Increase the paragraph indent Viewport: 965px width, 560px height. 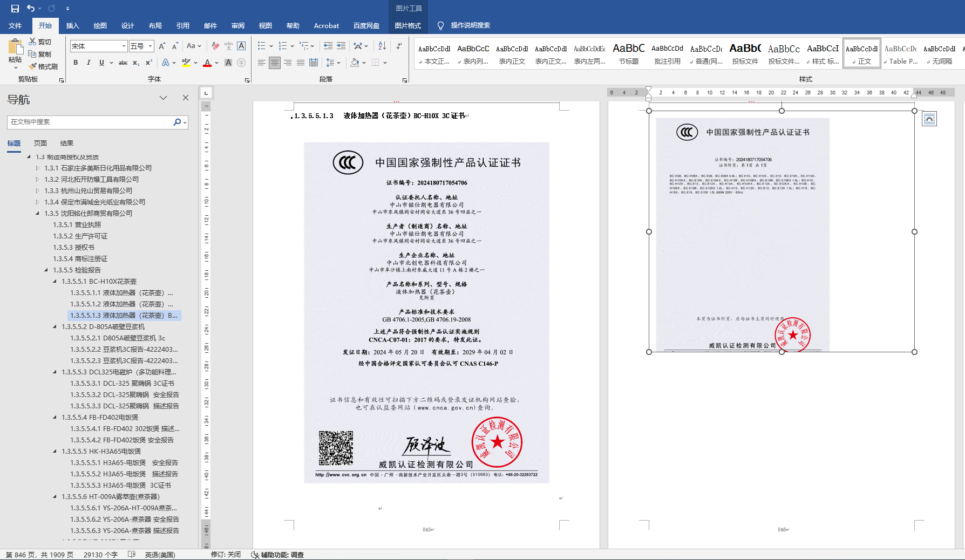[x=341, y=46]
